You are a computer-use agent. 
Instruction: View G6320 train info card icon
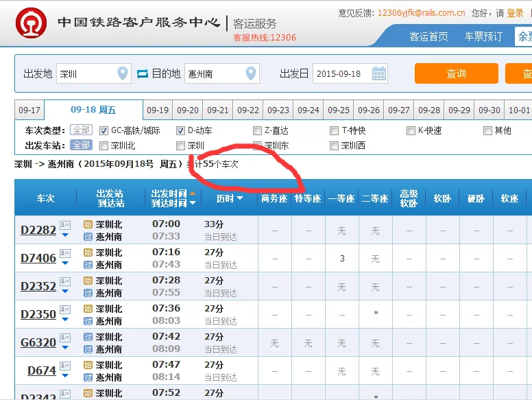coord(65,338)
